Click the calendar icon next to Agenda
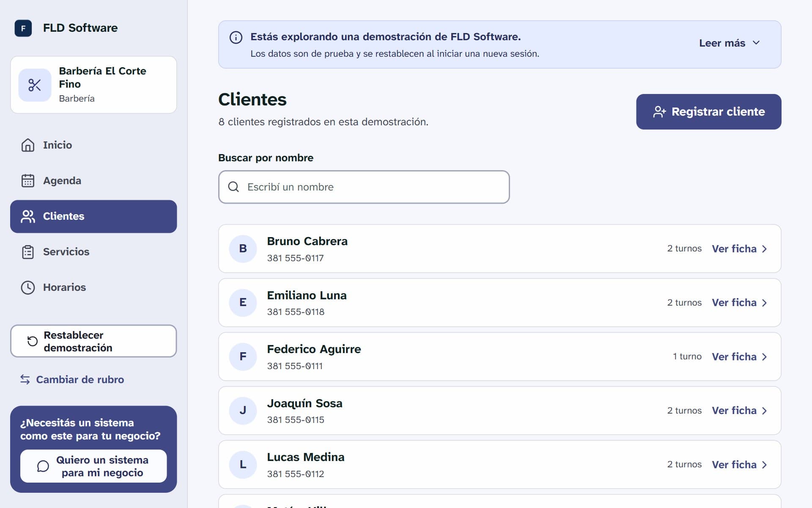This screenshot has height=508, width=812. (x=28, y=181)
